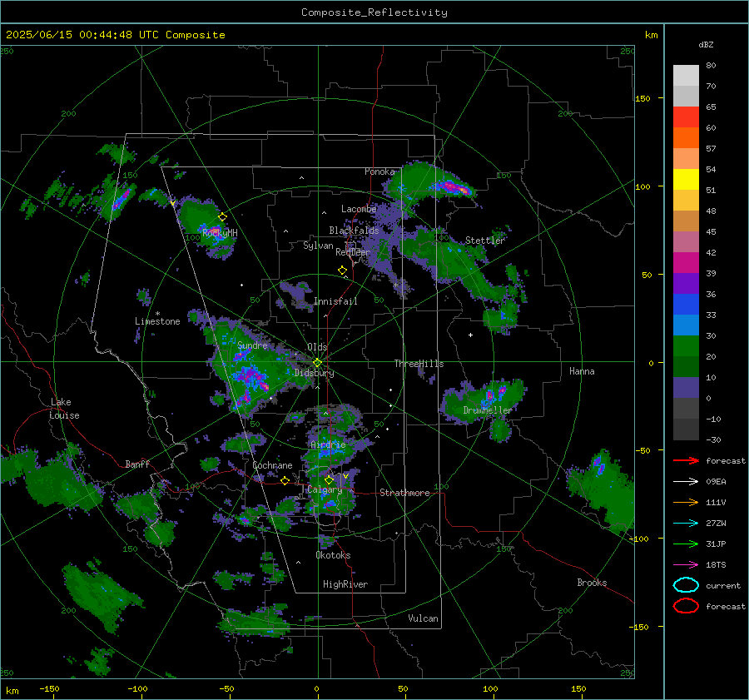Select the magenta band between 42 and 39
749x700 pixels.
point(686,262)
